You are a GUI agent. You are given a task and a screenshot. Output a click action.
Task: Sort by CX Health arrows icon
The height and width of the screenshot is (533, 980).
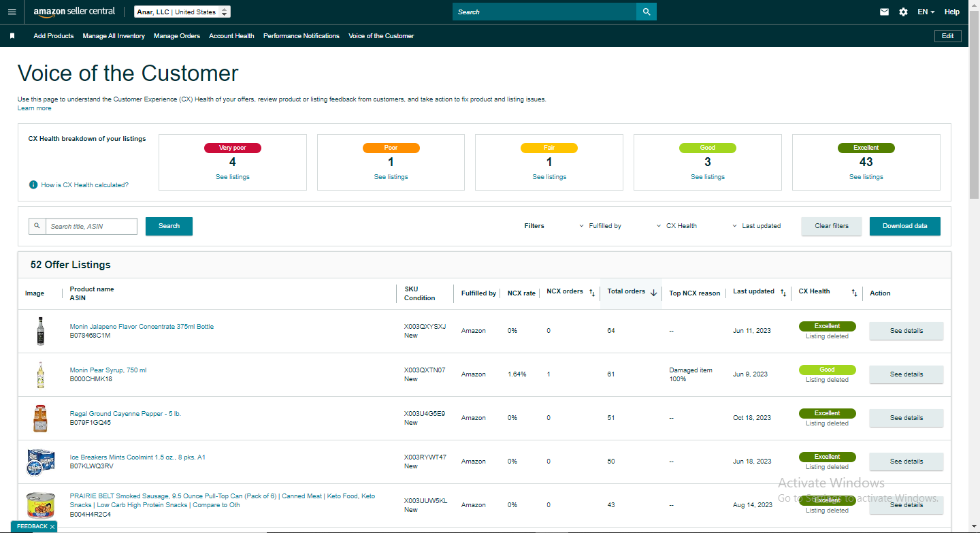click(854, 293)
